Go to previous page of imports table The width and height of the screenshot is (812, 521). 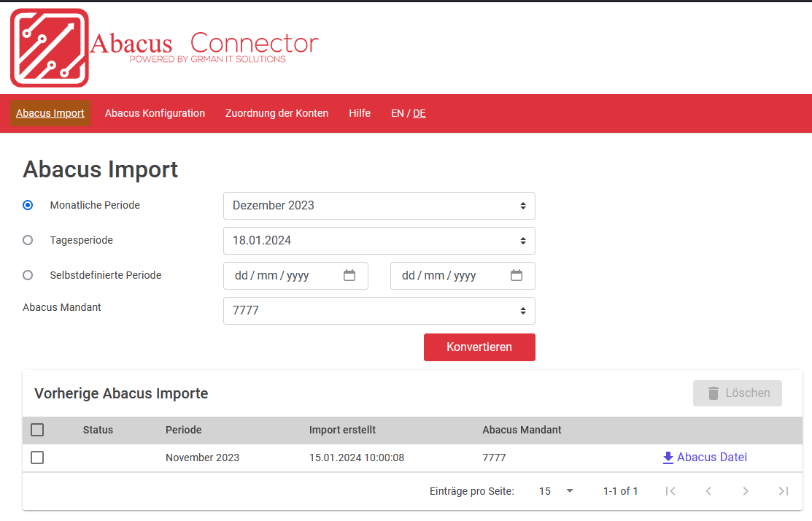(x=708, y=491)
